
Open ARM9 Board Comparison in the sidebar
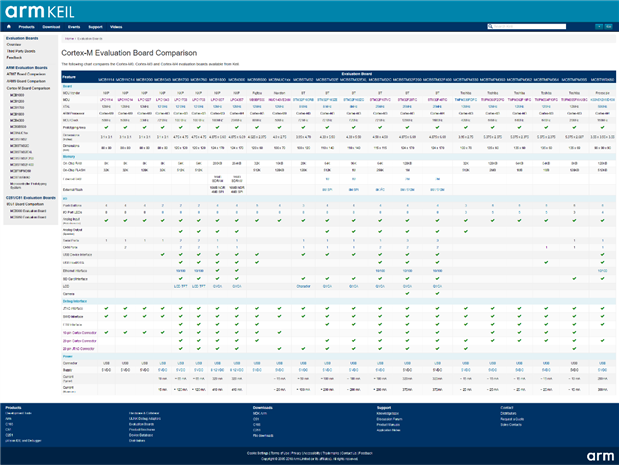(x=26, y=81)
